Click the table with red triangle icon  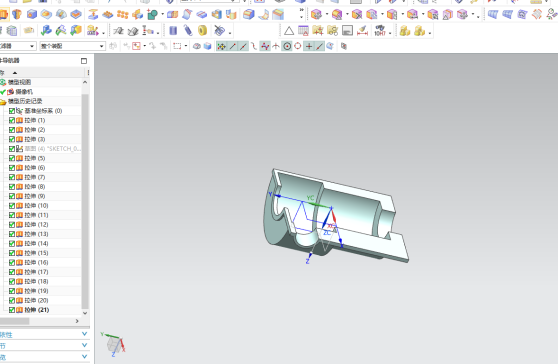(x=303, y=31)
